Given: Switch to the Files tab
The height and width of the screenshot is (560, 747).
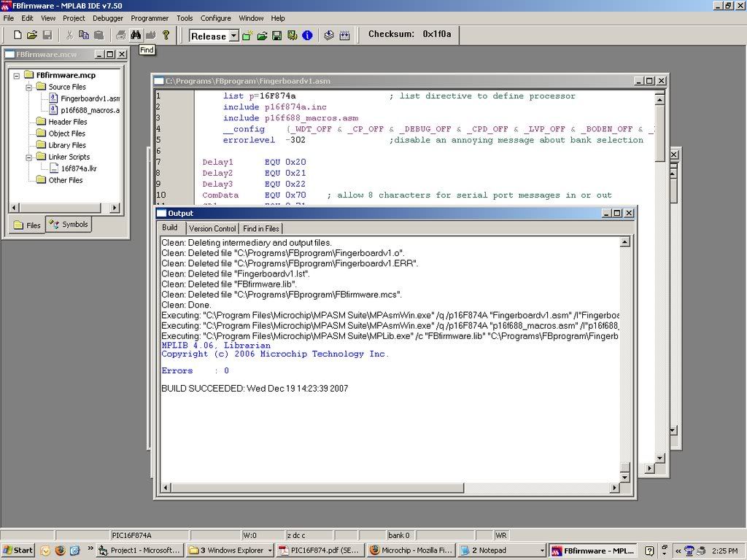Looking at the screenshot, I should pos(27,225).
